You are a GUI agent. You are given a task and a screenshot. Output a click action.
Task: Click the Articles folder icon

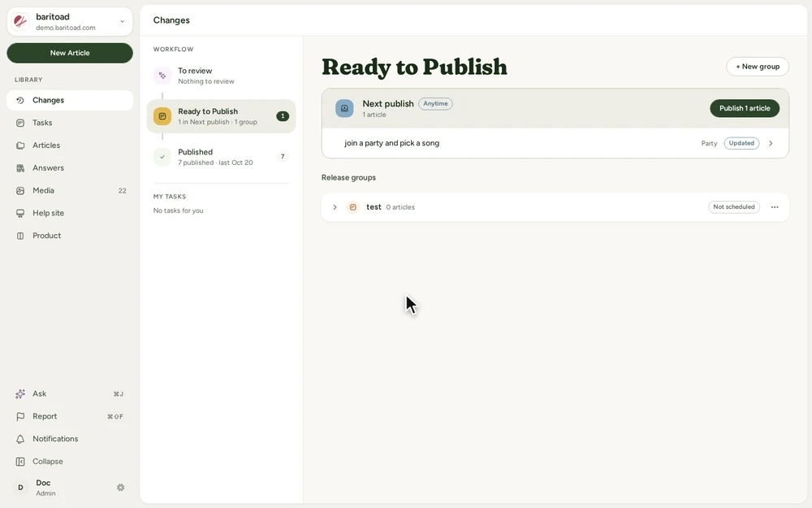pyautogui.click(x=20, y=145)
